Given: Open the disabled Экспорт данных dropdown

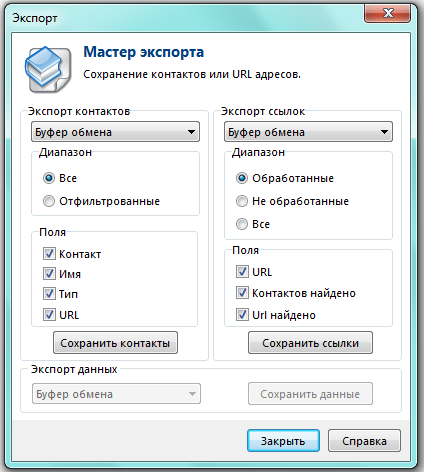Looking at the screenshot, I should tap(116, 394).
